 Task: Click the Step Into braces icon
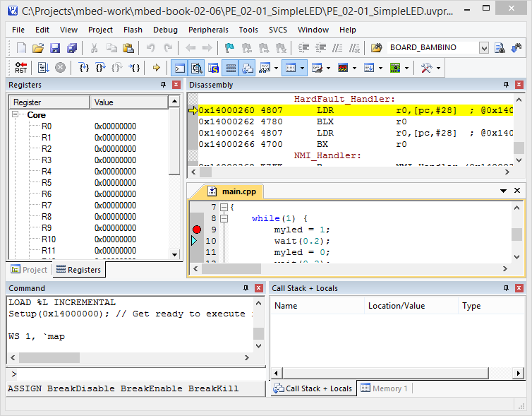coord(84,68)
